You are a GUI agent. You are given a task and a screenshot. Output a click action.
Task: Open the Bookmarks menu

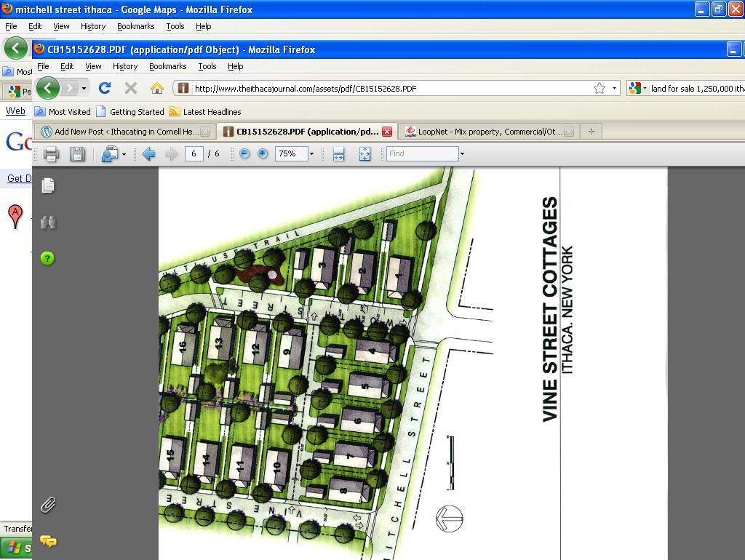pos(167,66)
